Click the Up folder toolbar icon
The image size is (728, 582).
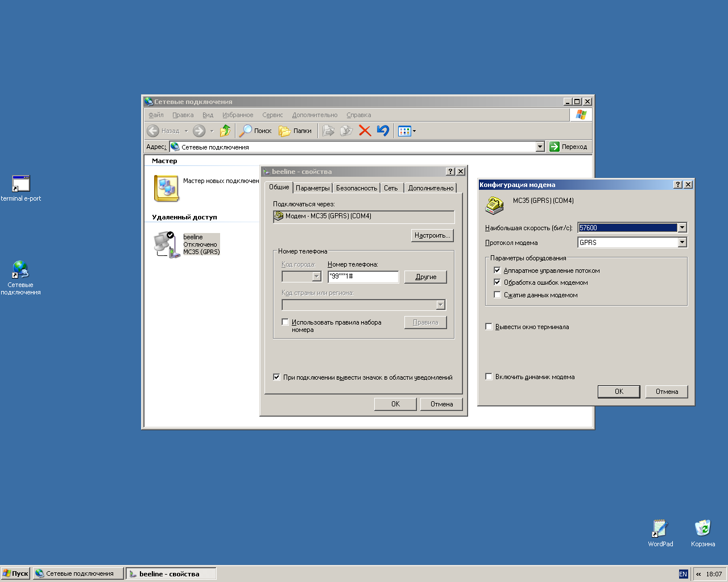[x=225, y=131]
